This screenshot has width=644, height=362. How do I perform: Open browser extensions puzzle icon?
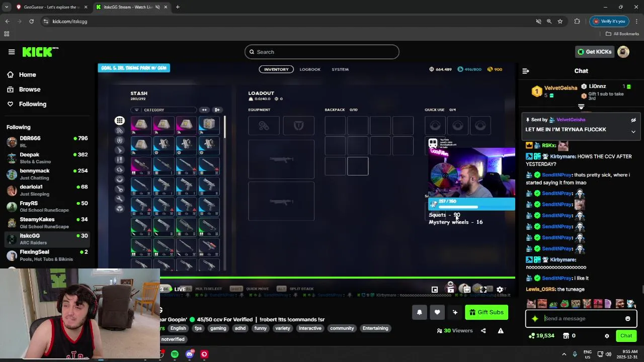tap(577, 21)
